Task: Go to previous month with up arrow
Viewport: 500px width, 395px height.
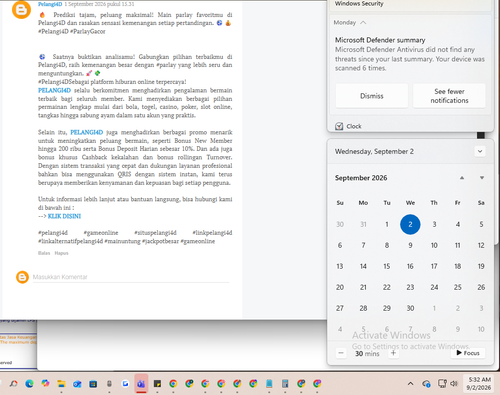Action: (462, 178)
